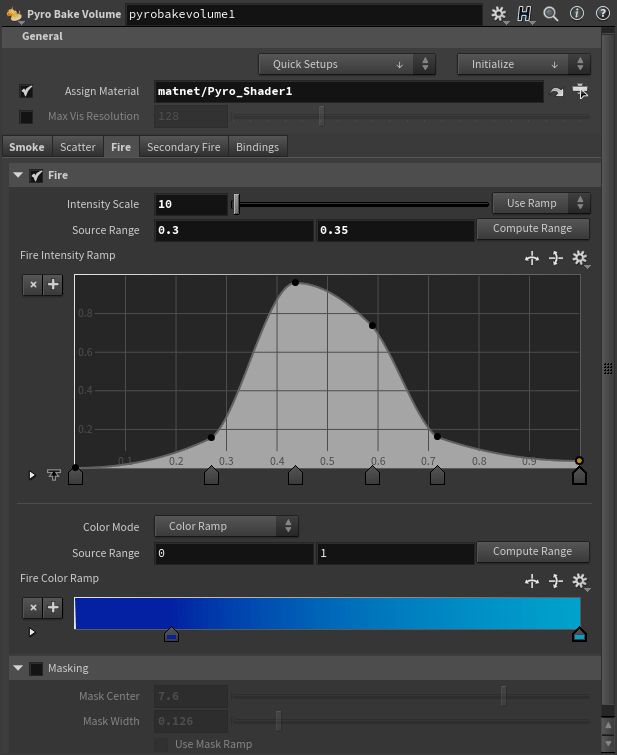Select the ramp marker near 0.27
Viewport: 617px width, 755px height.
coord(211,476)
